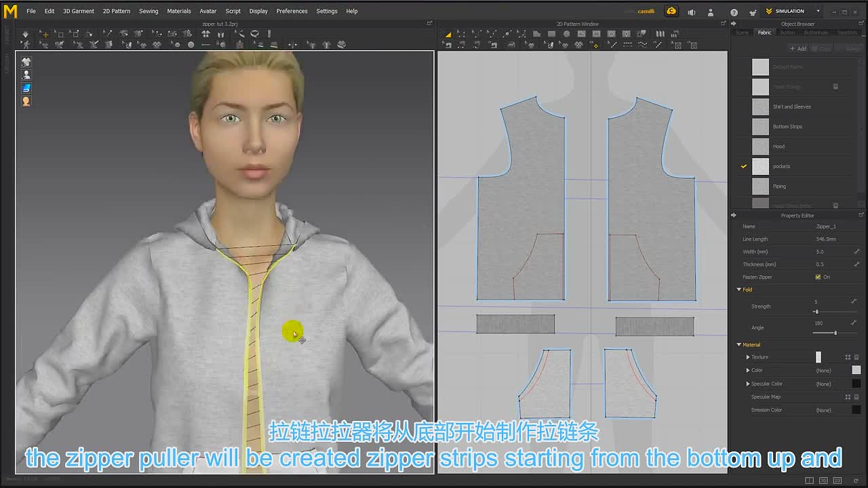Click the Color swatch in Material

[856, 370]
